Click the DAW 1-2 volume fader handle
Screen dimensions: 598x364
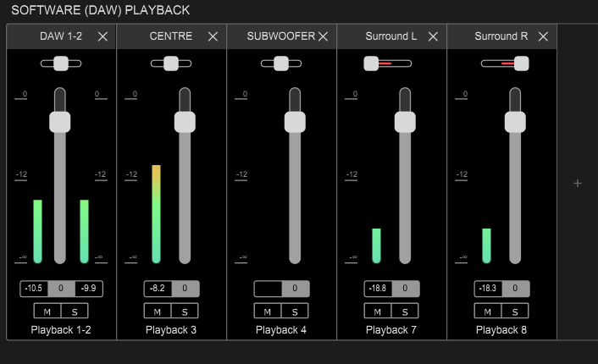click(x=60, y=121)
